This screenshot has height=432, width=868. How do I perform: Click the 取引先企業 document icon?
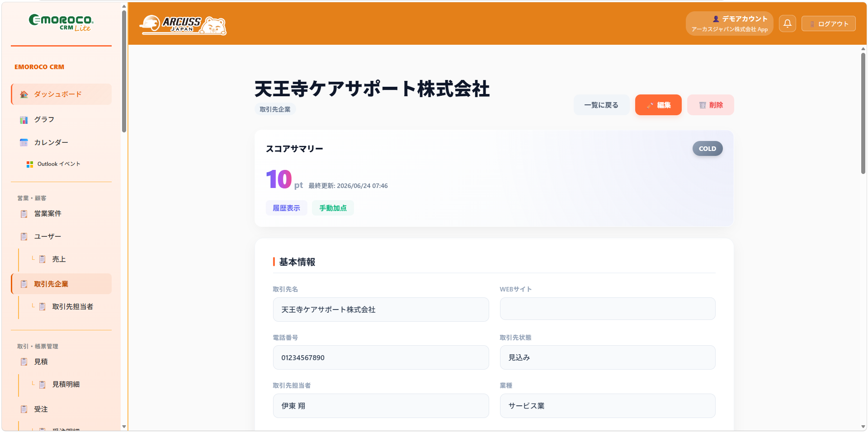click(x=24, y=284)
